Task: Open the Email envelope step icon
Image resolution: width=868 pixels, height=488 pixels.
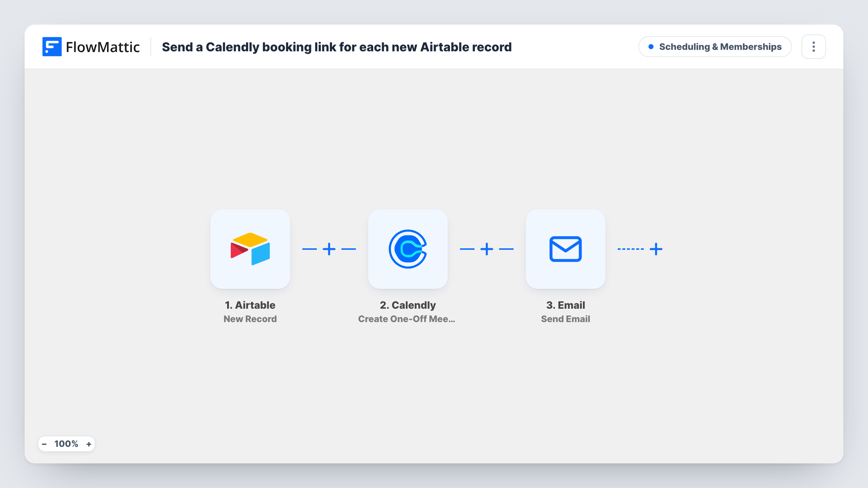Action: click(565, 249)
